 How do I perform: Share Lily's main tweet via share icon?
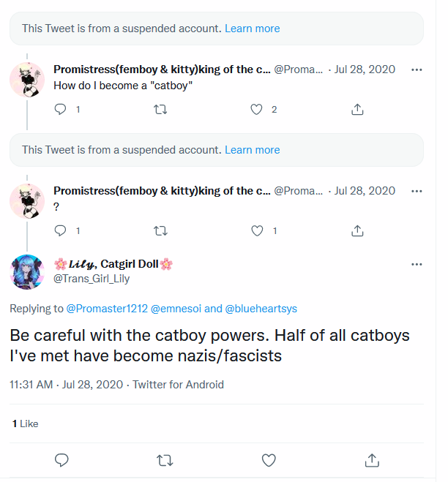point(372,460)
